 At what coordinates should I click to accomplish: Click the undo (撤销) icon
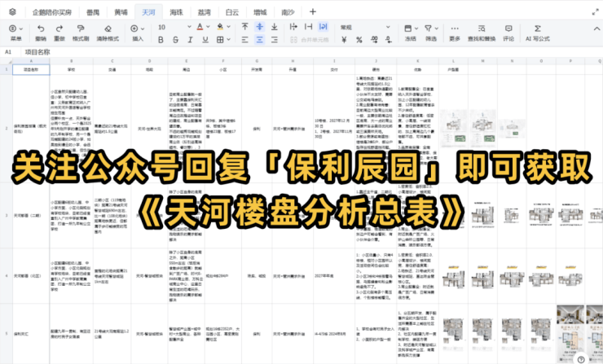41,28
